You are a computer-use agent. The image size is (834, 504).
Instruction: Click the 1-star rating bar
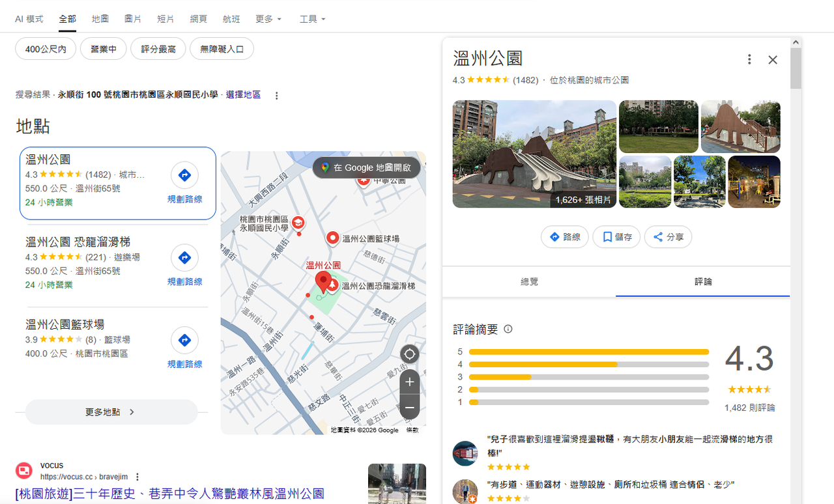click(588, 402)
